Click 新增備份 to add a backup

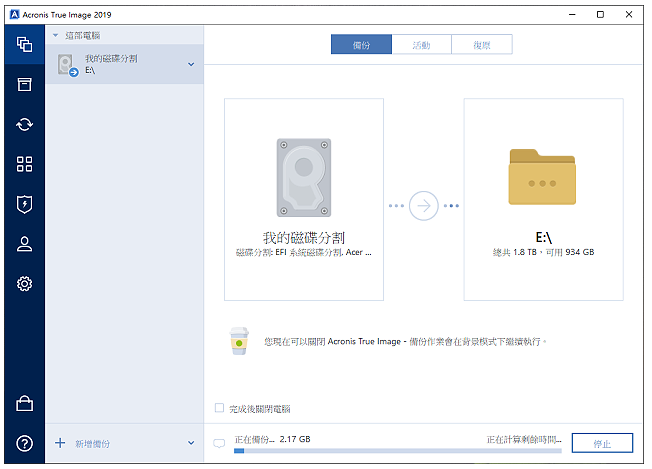[x=92, y=444]
